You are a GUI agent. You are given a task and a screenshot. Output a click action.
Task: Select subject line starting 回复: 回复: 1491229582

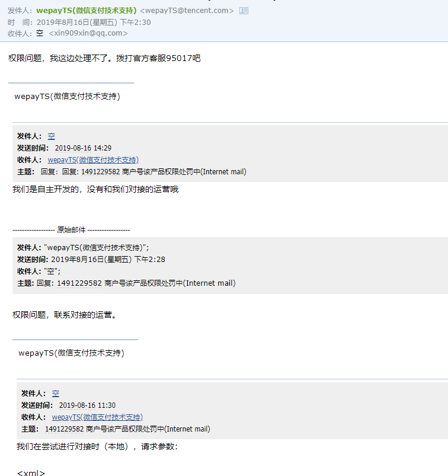click(x=143, y=172)
